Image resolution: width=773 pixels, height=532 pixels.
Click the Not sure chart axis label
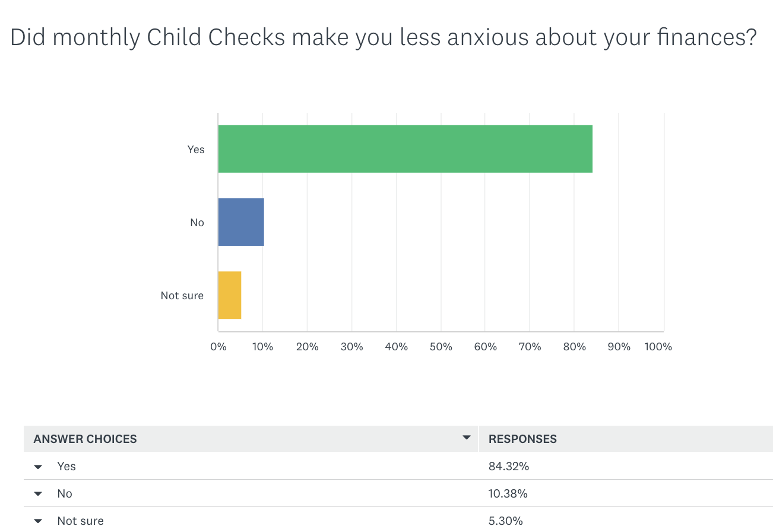(182, 296)
